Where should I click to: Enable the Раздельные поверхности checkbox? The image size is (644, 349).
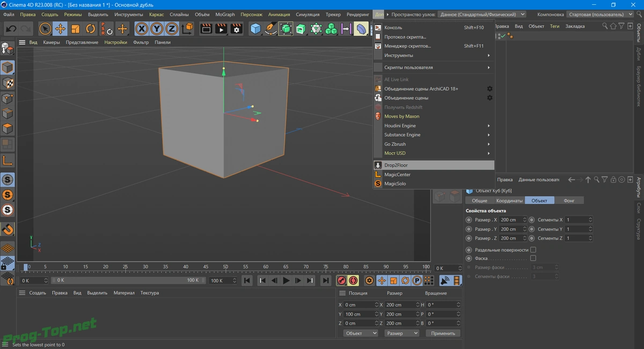533,250
